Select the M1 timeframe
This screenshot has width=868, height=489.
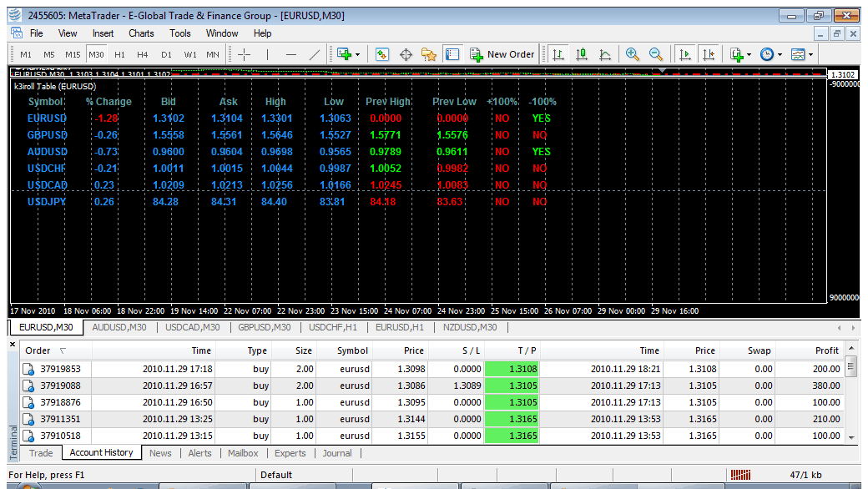(26, 55)
